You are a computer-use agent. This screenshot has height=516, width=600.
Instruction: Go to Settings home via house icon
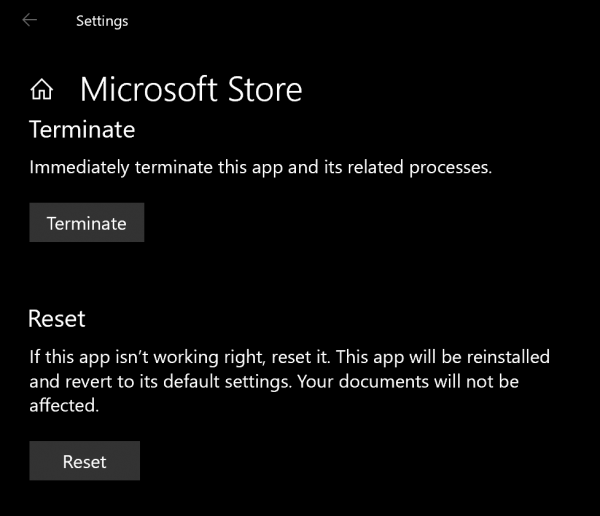click(x=41, y=91)
